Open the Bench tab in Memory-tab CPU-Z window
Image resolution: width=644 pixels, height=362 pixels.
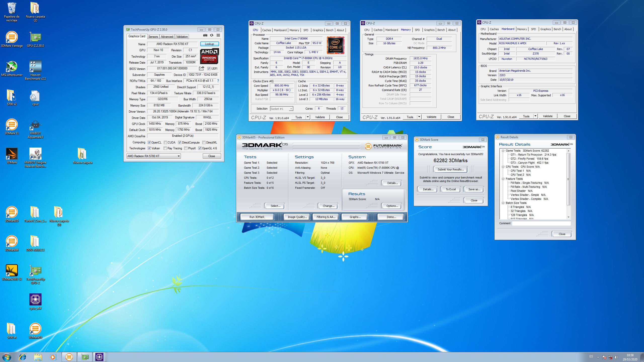point(441,30)
